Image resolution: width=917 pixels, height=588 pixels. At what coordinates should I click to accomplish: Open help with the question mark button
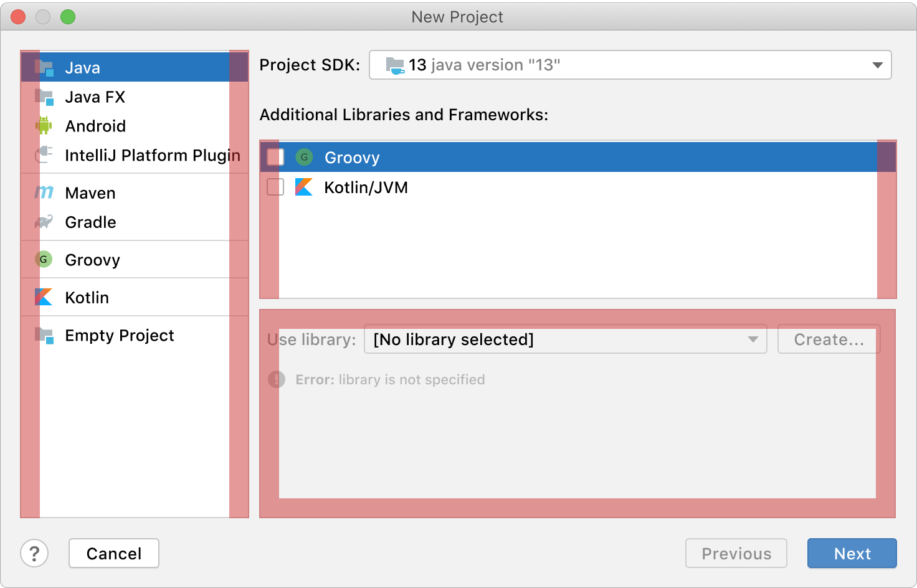point(34,553)
